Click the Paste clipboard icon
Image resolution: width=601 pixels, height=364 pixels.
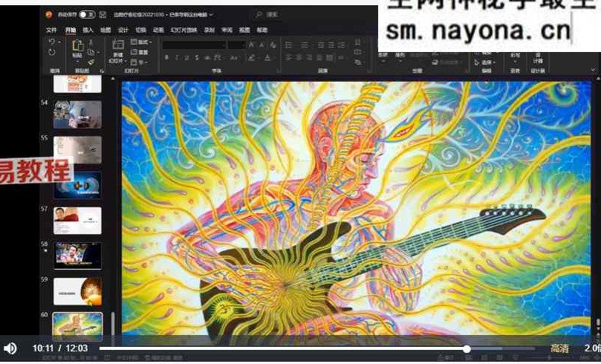pos(77,46)
